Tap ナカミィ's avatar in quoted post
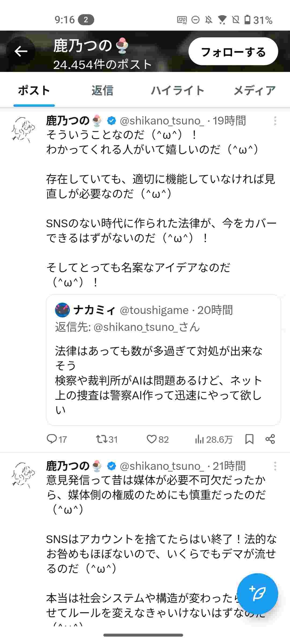The image size is (290, 644). tap(62, 310)
